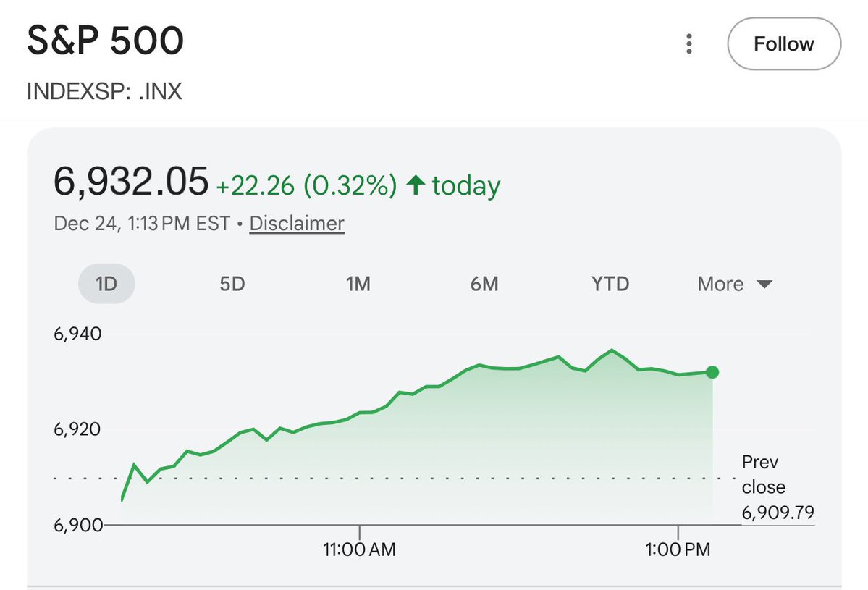This screenshot has height=590, width=868.
Task: Click the +22.26 (0.32%) change value
Action: [x=306, y=186]
